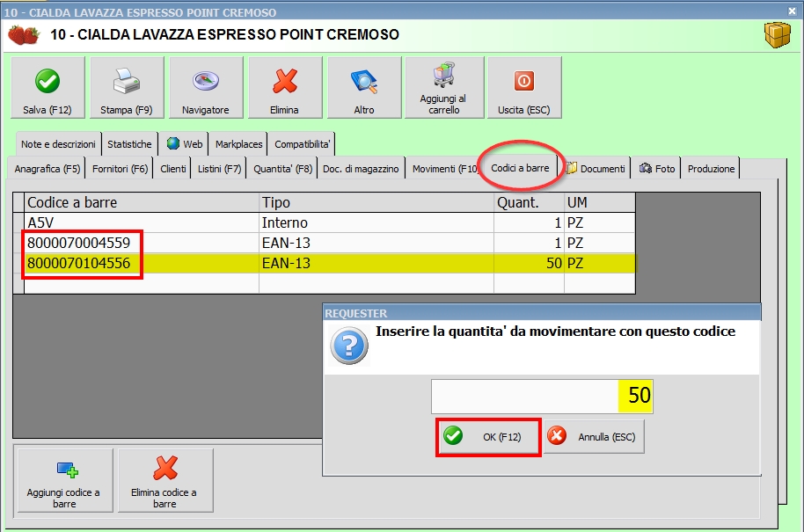Switch to the Fornitori (F6) tab

(120, 169)
